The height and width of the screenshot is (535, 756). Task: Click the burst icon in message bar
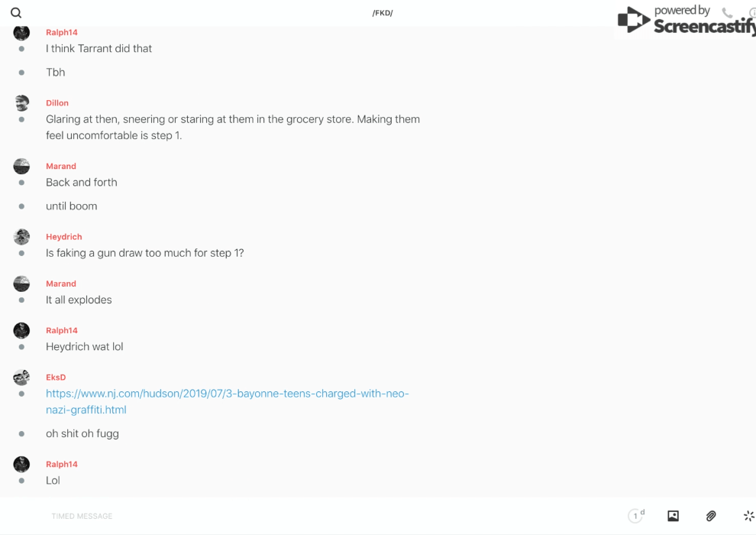pos(748,516)
